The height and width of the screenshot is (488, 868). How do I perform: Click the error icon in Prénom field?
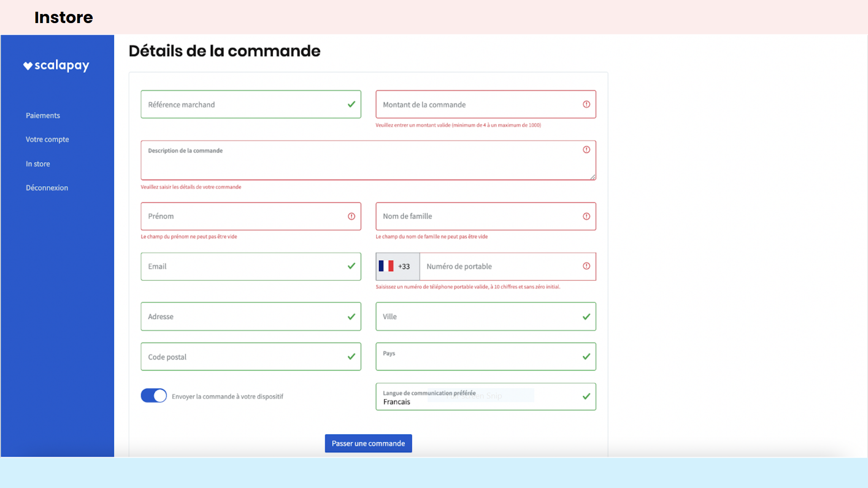point(351,216)
